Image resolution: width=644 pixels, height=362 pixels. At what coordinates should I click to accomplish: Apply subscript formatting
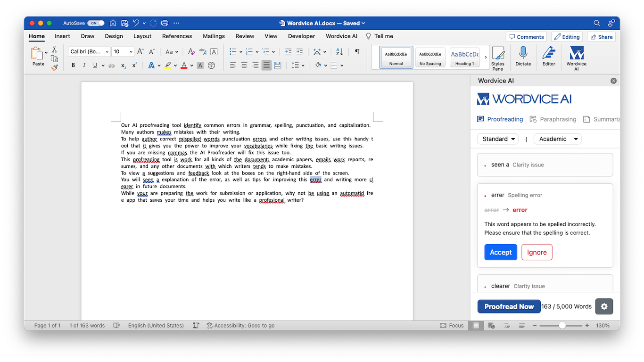(123, 66)
